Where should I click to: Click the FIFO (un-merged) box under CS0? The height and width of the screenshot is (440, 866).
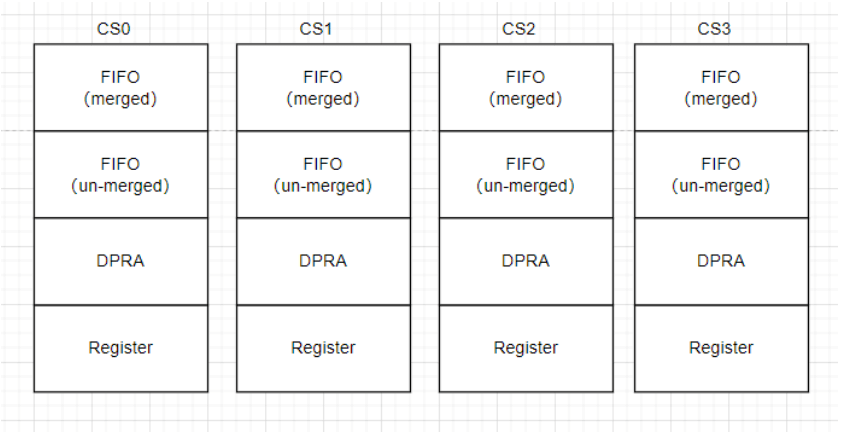pyautogui.click(x=121, y=175)
